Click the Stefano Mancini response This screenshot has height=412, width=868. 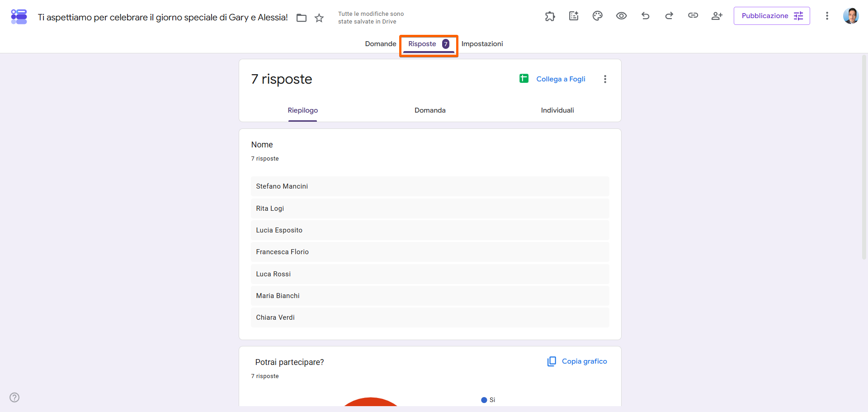(430, 186)
